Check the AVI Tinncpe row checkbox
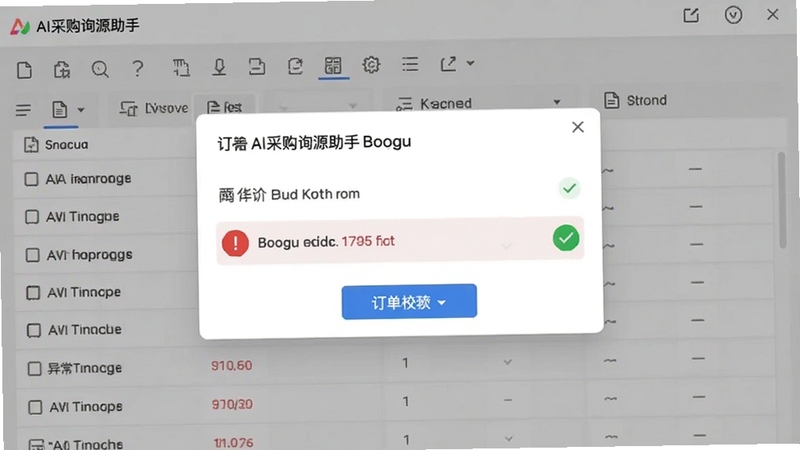 (33, 293)
